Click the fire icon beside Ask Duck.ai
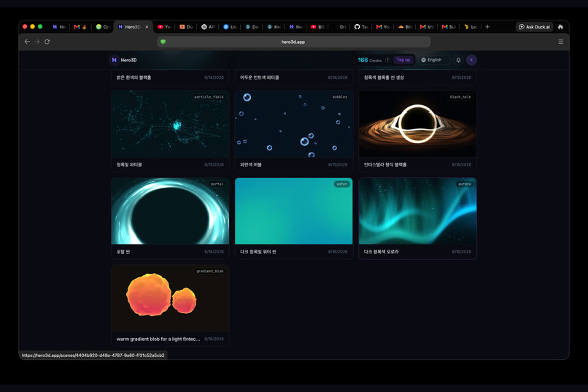 click(x=560, y=26)
